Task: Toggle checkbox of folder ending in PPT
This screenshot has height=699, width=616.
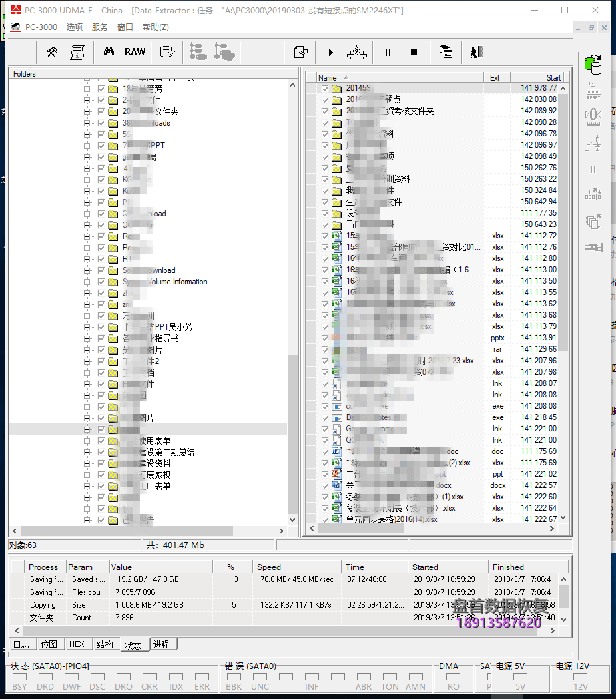Action: [101, 146]
